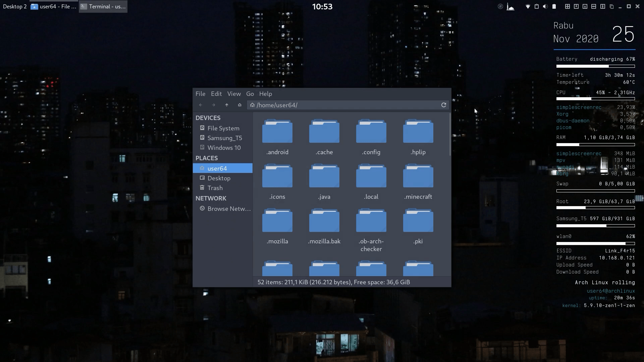644x362 pixels.
Task: Go up to the parent folder
Action: [227, 105]
